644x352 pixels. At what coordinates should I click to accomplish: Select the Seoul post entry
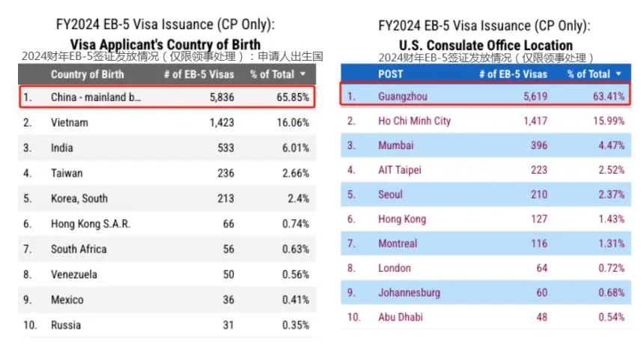tap(390, 194)
